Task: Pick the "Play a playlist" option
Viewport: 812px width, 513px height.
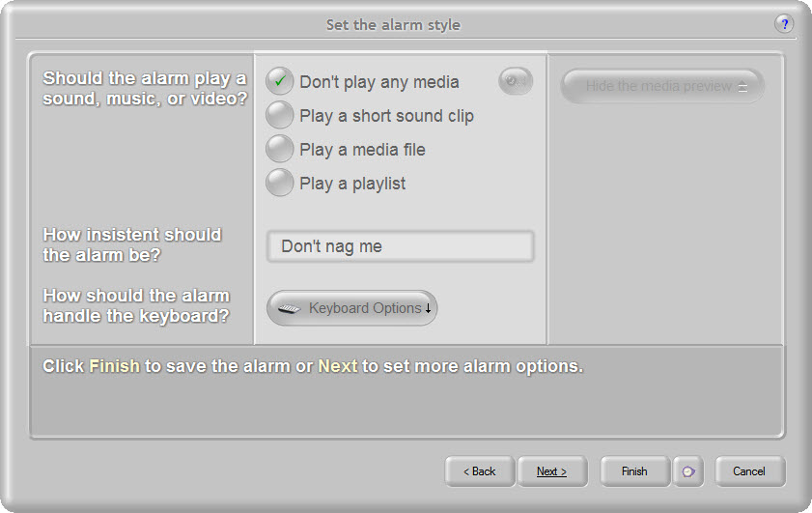Action: tap(280, 184)
